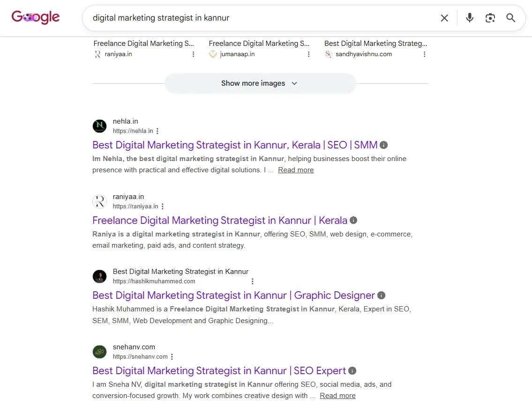Screen dimensions: 532x413
Task: Click the nehla.in site favicon
Action: (99, 126)
